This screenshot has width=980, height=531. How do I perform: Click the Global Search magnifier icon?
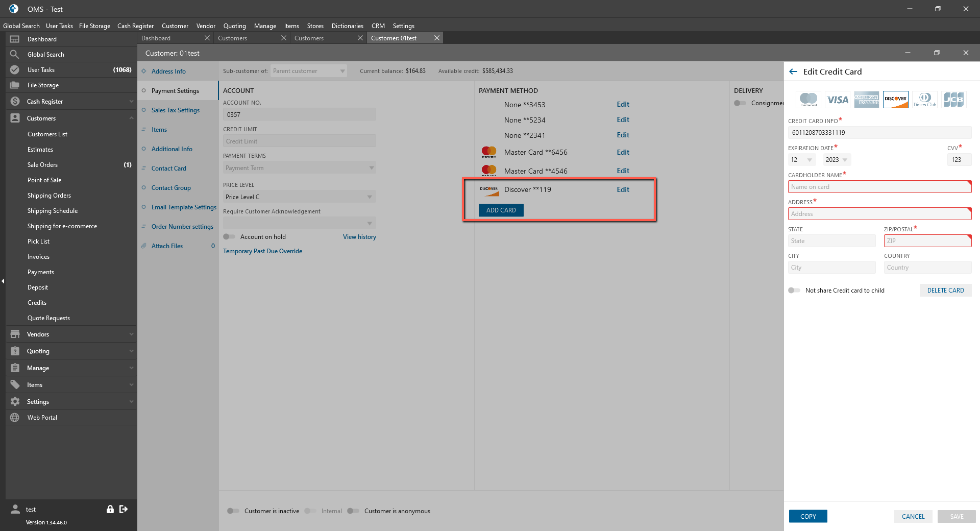[x=15, y=55]
